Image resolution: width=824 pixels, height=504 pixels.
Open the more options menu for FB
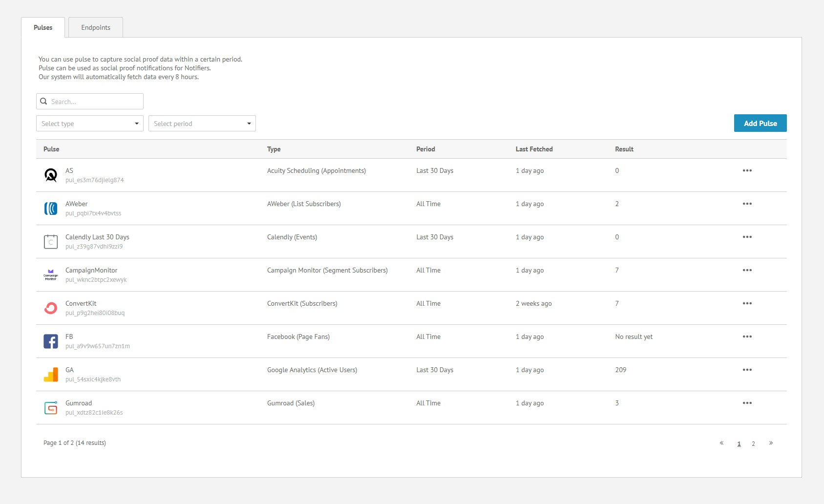[x=747, y=336]
